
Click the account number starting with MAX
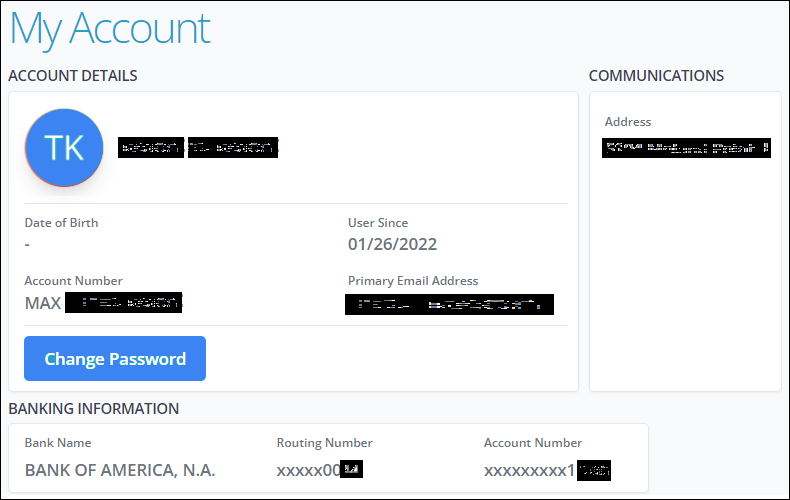(103, 302)
